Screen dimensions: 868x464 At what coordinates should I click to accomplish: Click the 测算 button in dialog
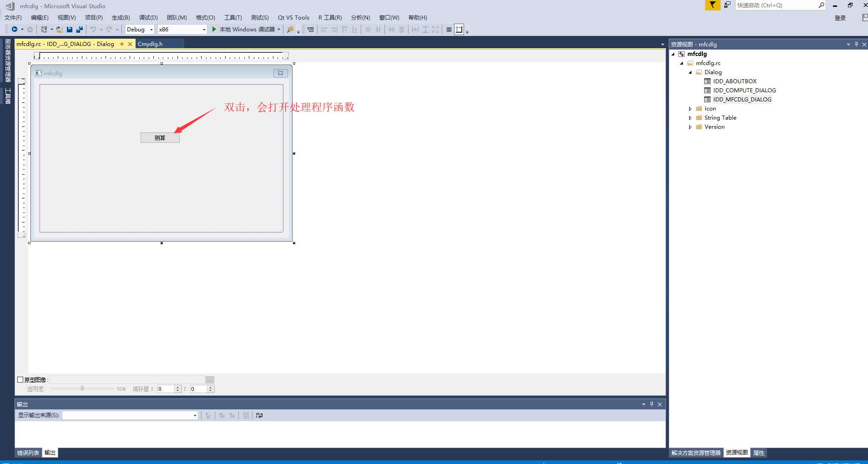point(160,138)
